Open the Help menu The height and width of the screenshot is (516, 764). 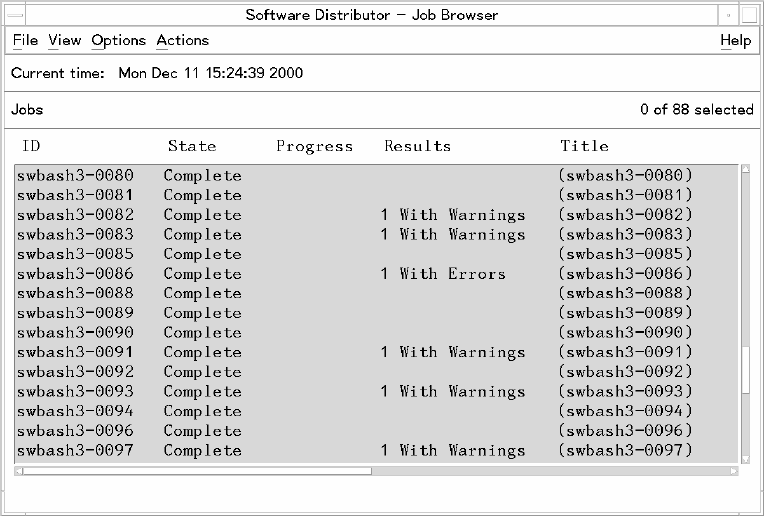click(x=735, y=40)
